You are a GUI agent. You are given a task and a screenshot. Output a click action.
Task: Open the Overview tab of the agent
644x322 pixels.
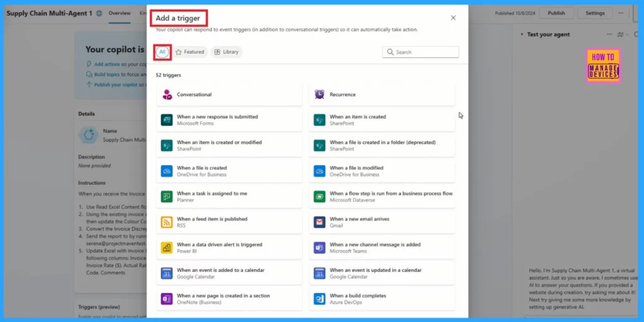click(119, 13)
